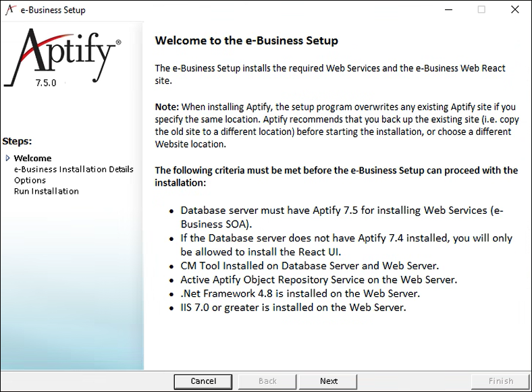Cancel the e-Business Setup
Image resolution: width=532 pixels, height=392 pixels.
tap(203, 381)
